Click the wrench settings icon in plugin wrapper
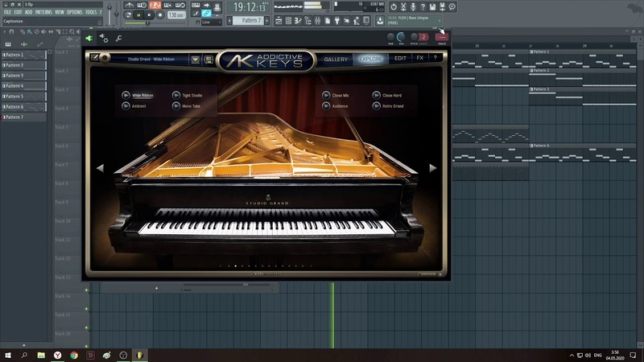 119,38
